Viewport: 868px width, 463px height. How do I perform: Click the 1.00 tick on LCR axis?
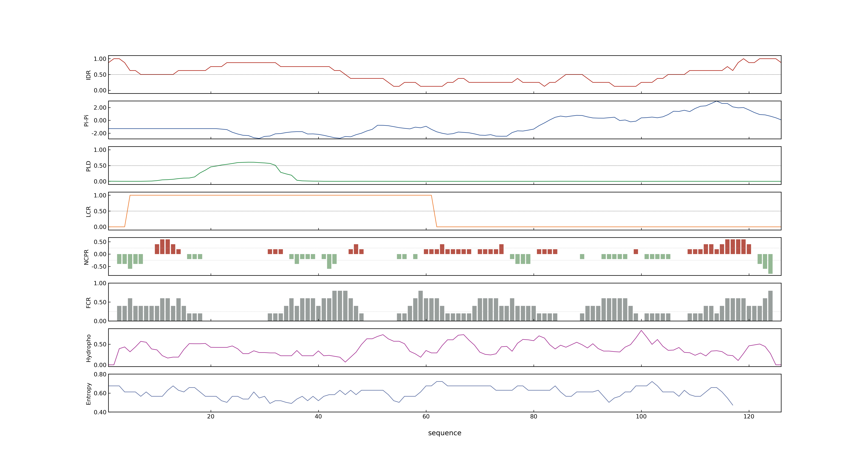point(100,195)
